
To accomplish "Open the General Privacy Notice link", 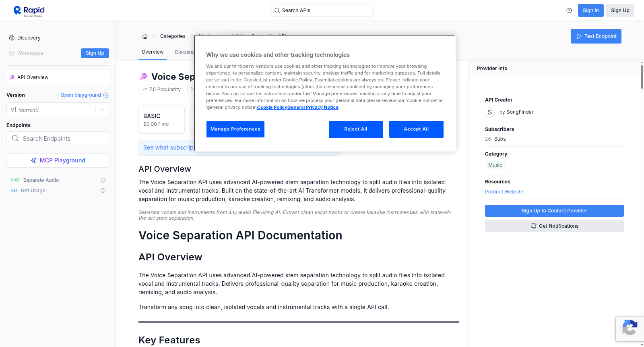I will (x=313, y=107).
